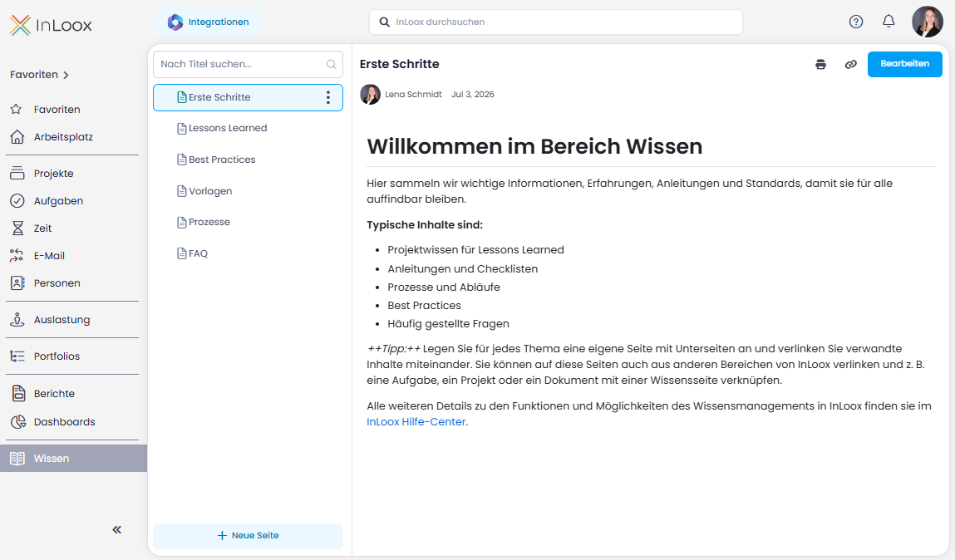Open Zeit in sidebar
This screenshot has height=560, width=955.
pos(73,228)
